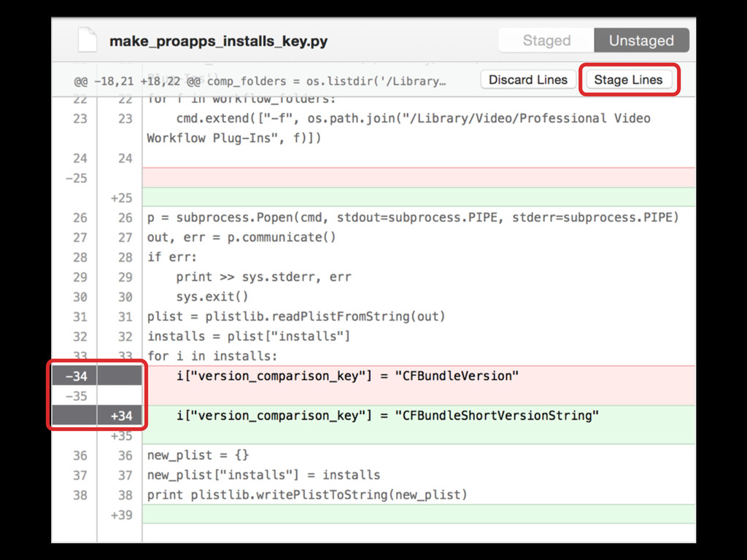This screenshot has height=560, width=747.
Task: Click the red CFBundleVersion removed line
Action: tap(347, 376)
